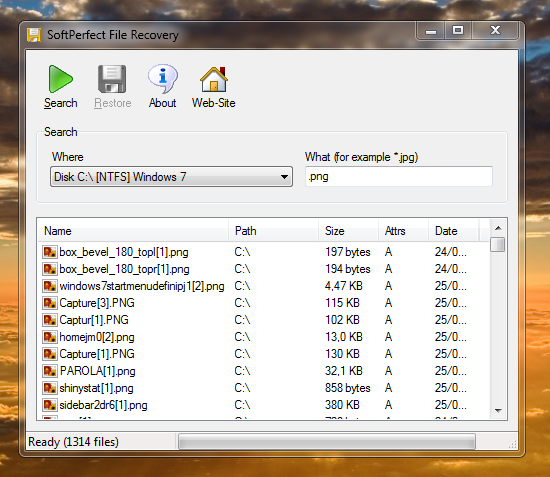Sort list by Size column header

pyautogui.click(x=349, y=231)
